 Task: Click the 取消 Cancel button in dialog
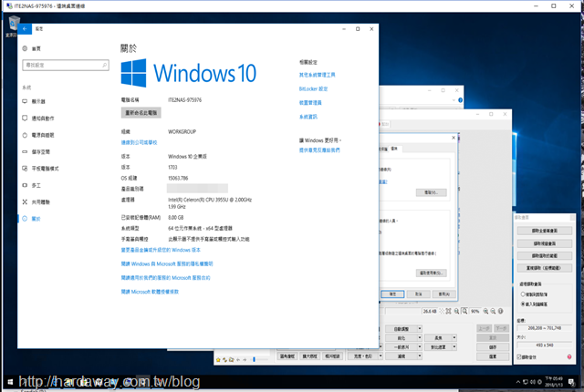[x=418, y=294]
